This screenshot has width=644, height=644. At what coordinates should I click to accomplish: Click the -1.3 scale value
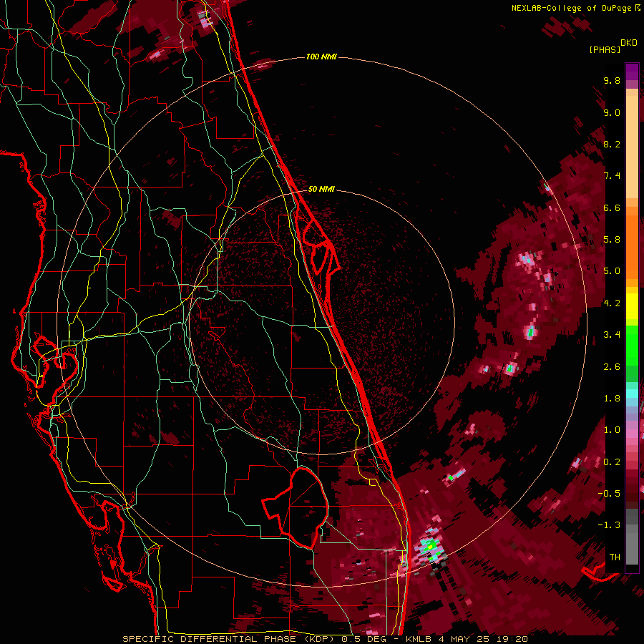609,525
